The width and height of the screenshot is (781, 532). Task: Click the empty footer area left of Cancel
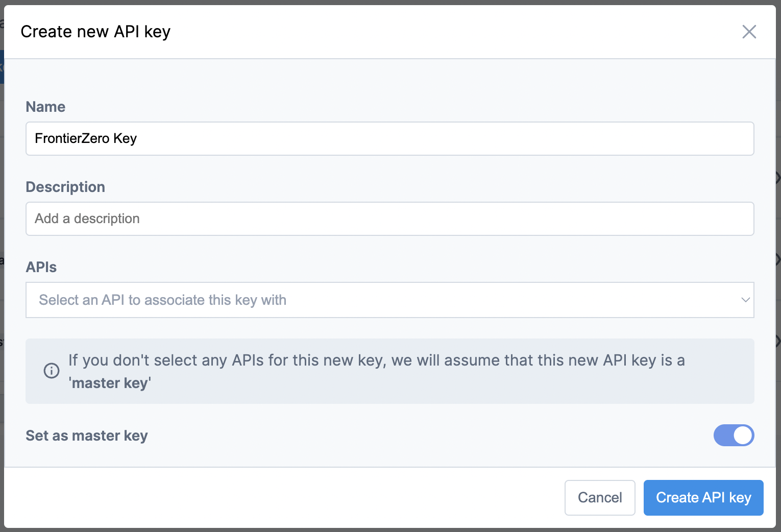(x=281, y=498)
